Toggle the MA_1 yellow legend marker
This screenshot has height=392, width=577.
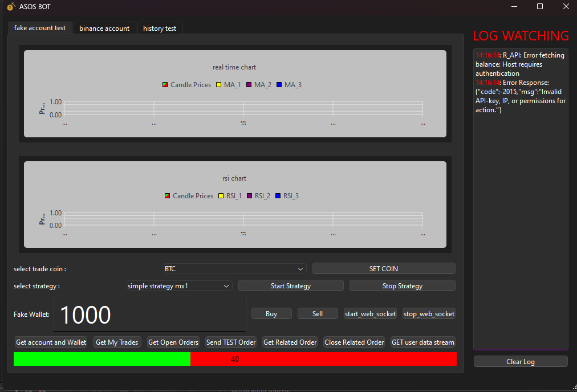click(218, 85)
